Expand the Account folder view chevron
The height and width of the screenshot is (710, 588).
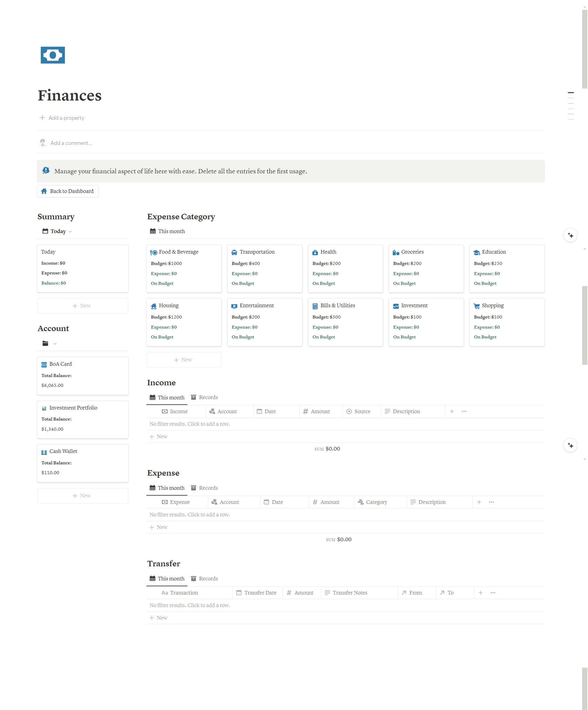tap(55, 344)
